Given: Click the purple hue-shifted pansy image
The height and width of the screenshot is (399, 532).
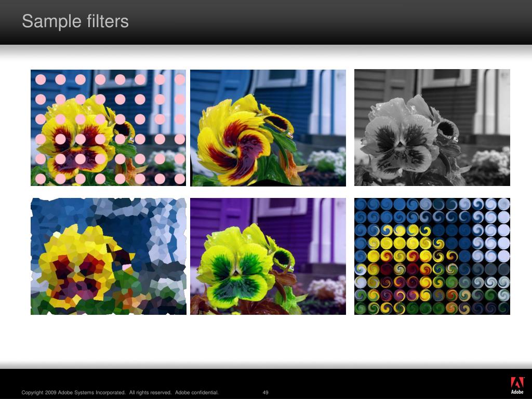Looking at the screenshot, I should coord(268,256).
